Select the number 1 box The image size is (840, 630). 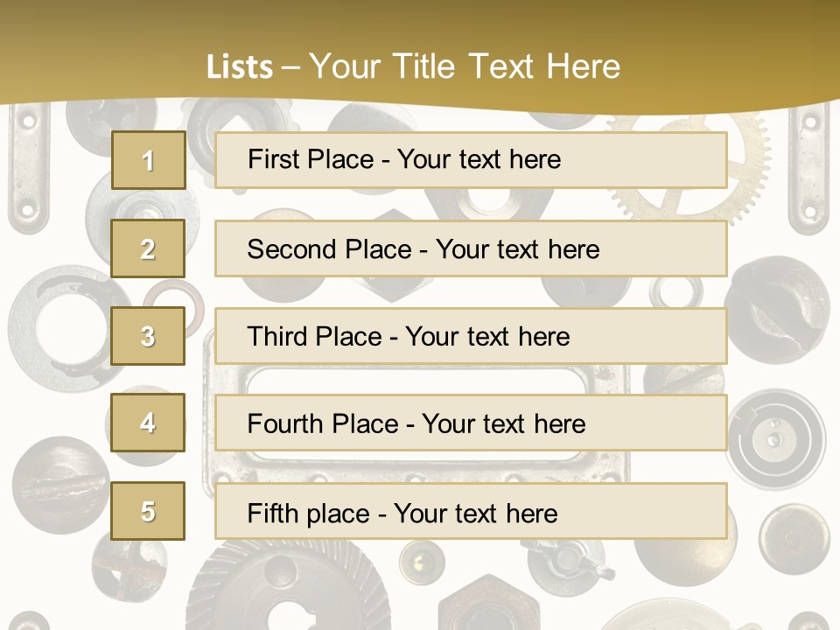click(149, 160)
